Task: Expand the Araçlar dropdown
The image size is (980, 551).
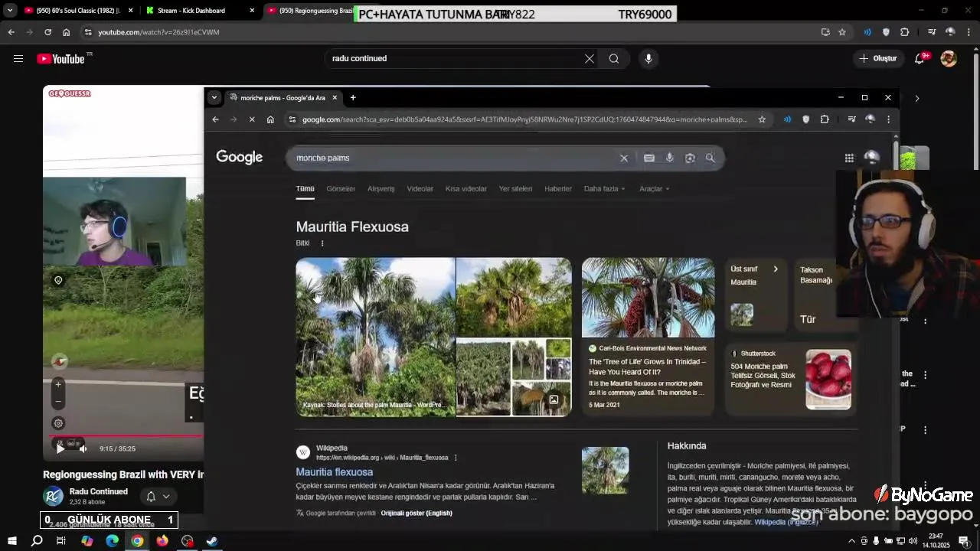Action: click(655, 188)
